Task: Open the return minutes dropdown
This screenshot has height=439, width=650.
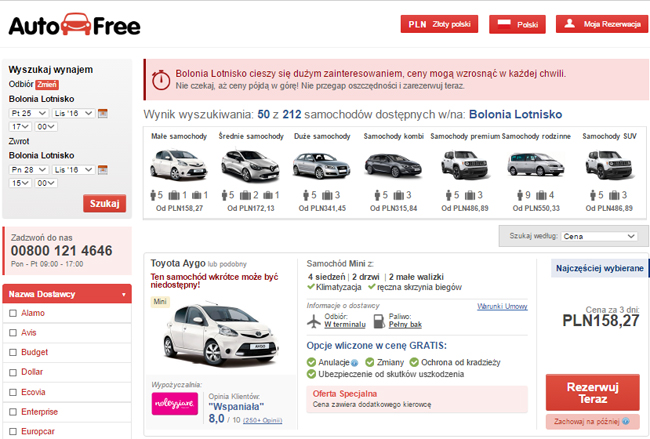Action: pos(46,183)
